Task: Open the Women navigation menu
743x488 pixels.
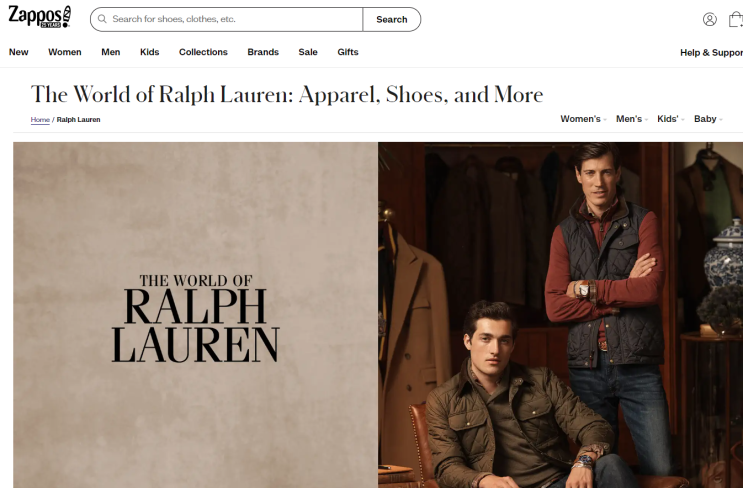Action: point(65,52)
